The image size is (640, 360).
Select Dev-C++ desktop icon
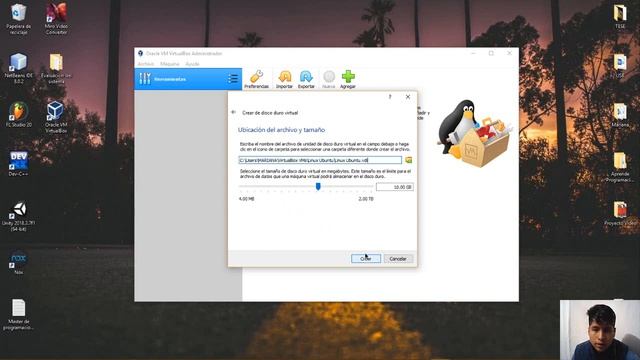pyautogui.click(x=18, y=164)
